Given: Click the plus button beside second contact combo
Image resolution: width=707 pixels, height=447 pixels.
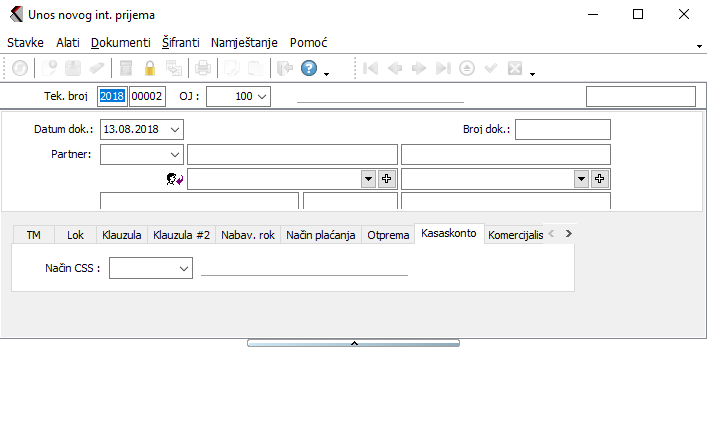Looking at the screenshot, I should 600,178.
